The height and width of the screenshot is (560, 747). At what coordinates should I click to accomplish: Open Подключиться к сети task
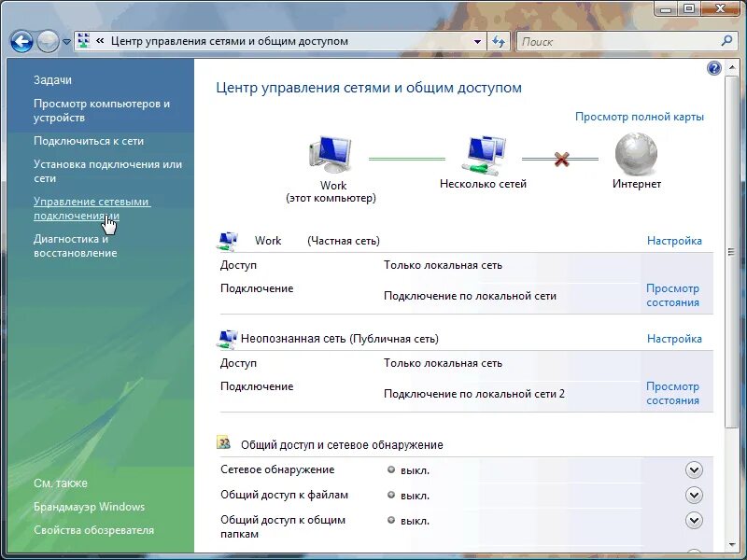[89, 141]
